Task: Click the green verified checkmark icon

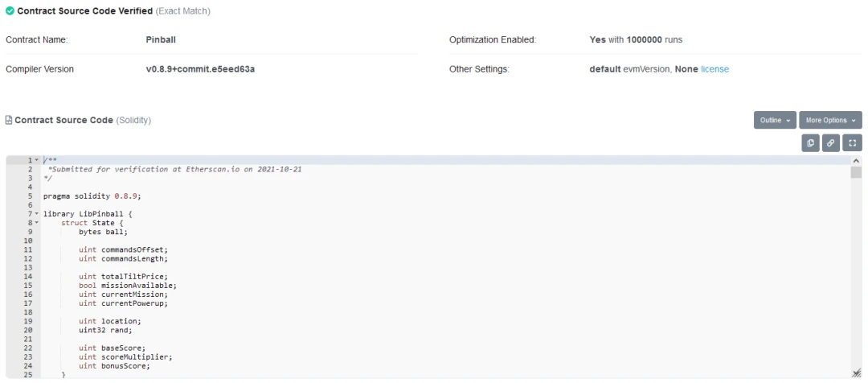Action: 10,11
